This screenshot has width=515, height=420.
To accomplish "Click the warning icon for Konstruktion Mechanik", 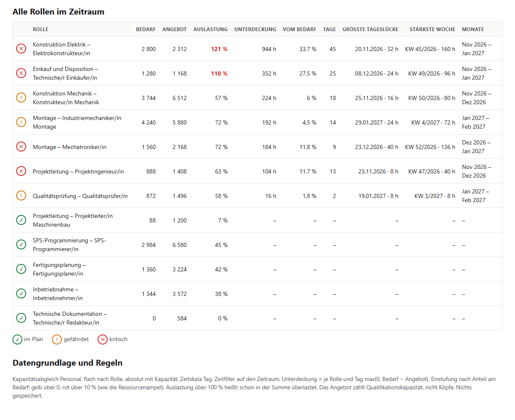I will click(x=21, y=98).
